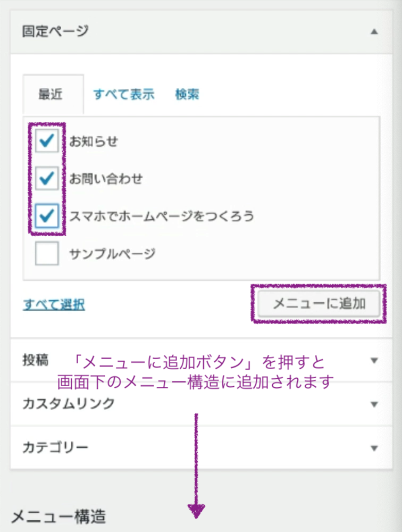
Task: Click the すべて選択 link
Action: pos(54,304)
